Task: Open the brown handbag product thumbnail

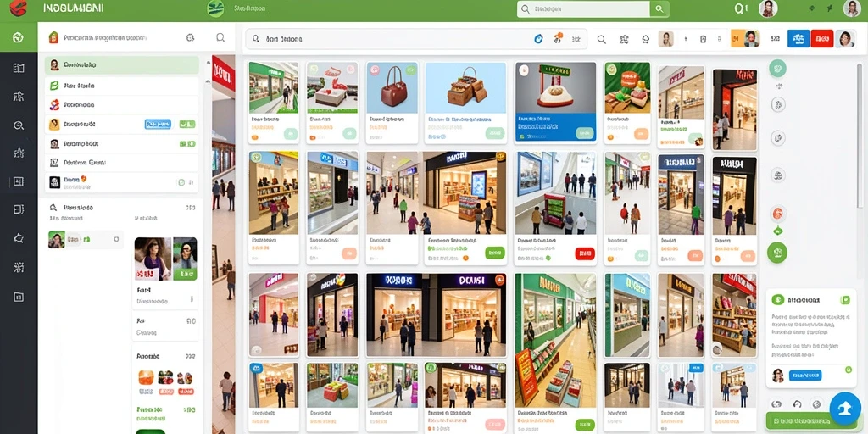Action: click(x=392, y=87)
